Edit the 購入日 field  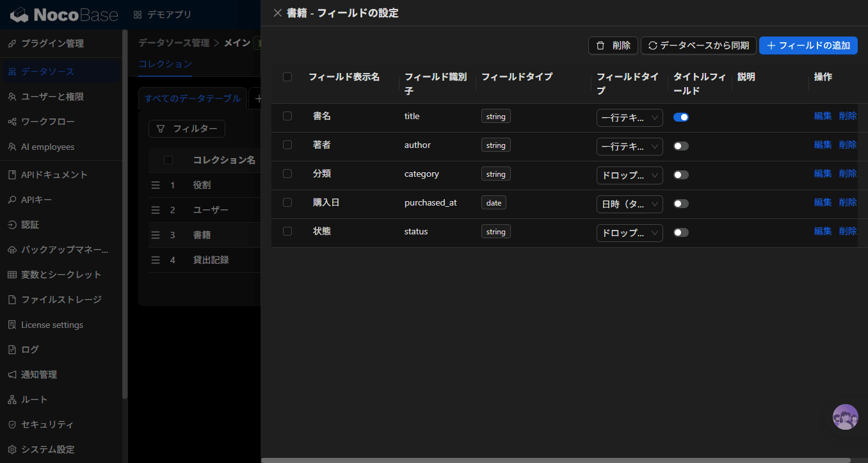point(823,202)
